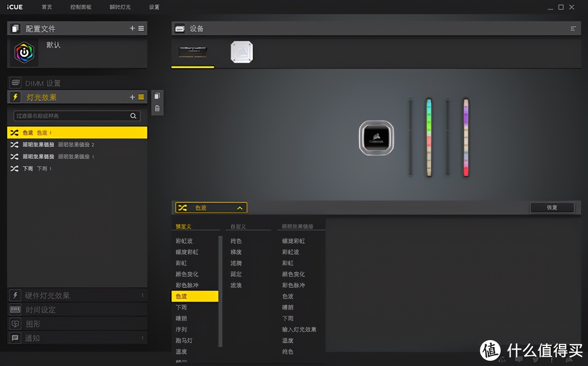Click the 图形 graphing icon

click(x=16, y=324)
